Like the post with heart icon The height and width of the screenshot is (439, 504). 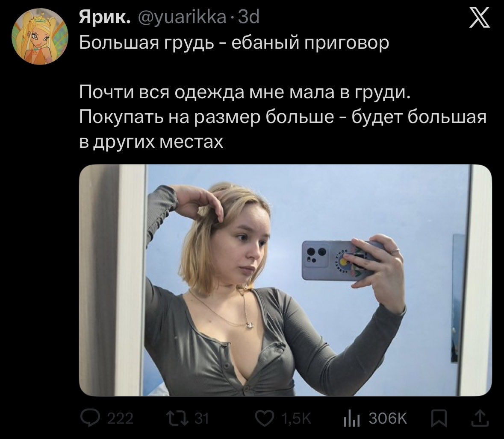coord(264,419)
